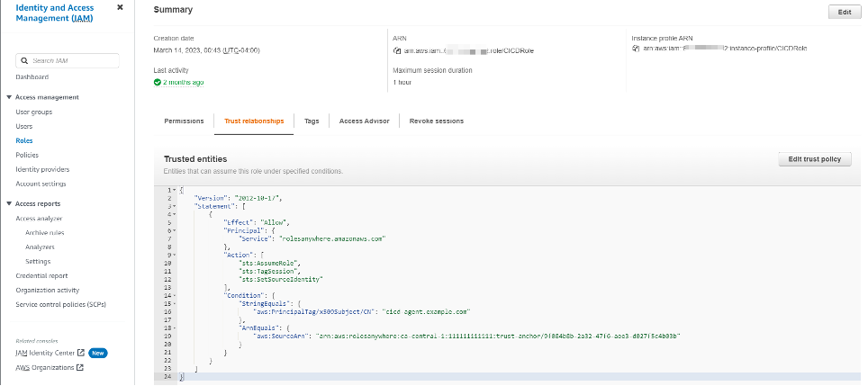
Task: Click the "sts:TagSession" action line
Action: [x=268, y=272]
